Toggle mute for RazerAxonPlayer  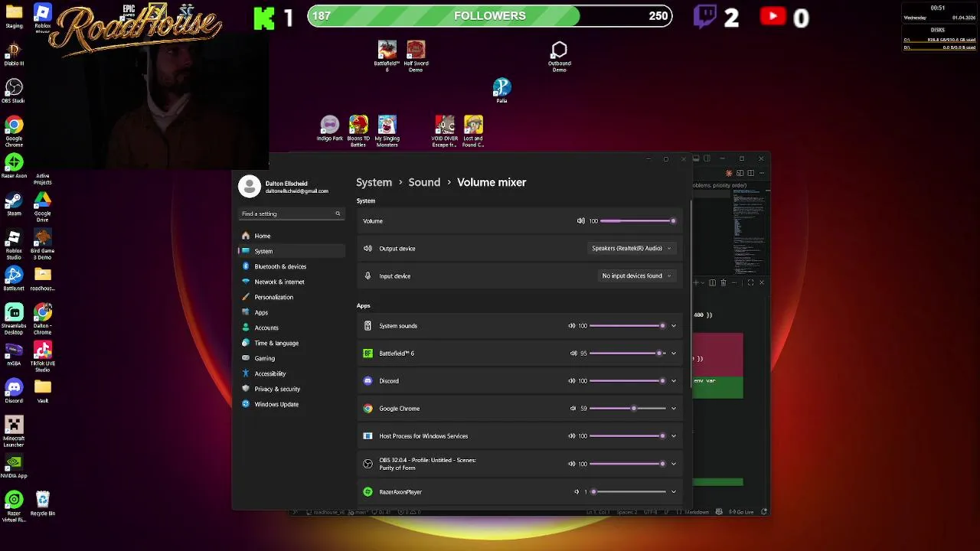pyautogui.click(x=577, y=492)
